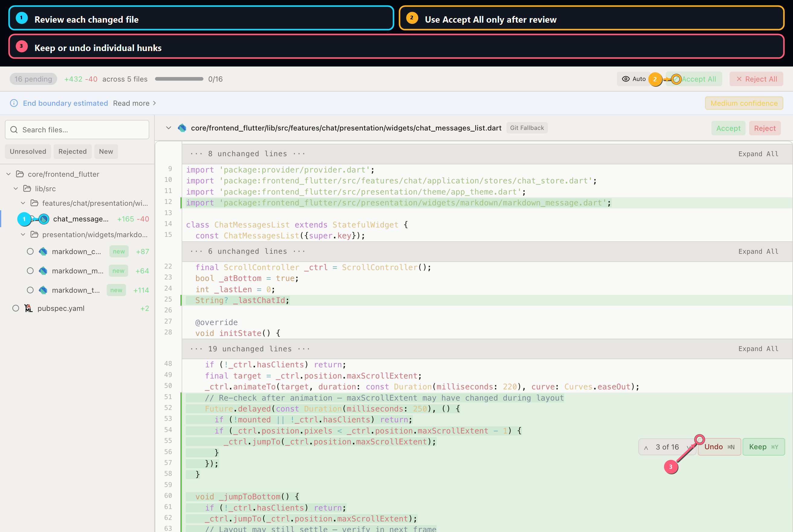
Task: Click the 16 pending badge
Action: (33, 79)
